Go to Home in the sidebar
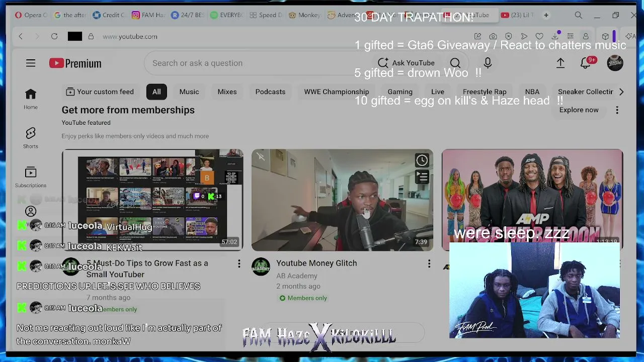644x362 pixels. click(x=31, y=99)
